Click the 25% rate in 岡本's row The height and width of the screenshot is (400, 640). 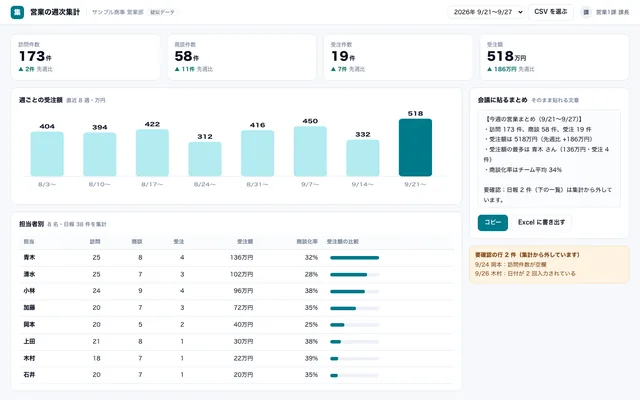311,324
